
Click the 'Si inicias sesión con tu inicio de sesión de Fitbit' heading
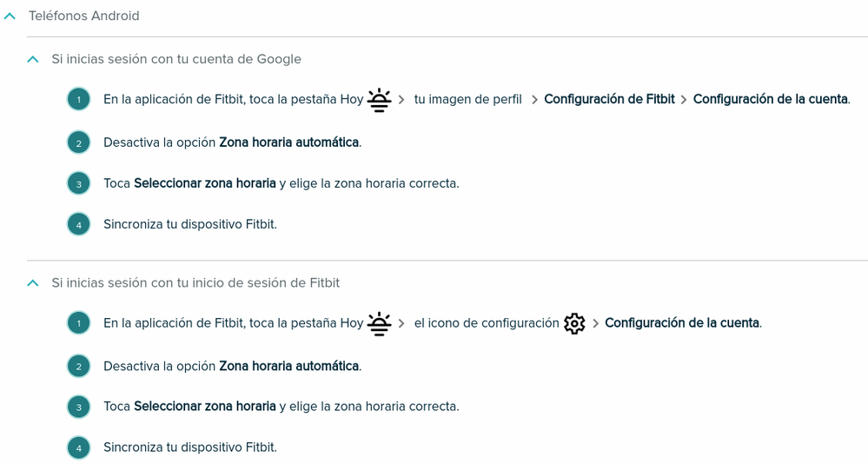click(195, 283)
